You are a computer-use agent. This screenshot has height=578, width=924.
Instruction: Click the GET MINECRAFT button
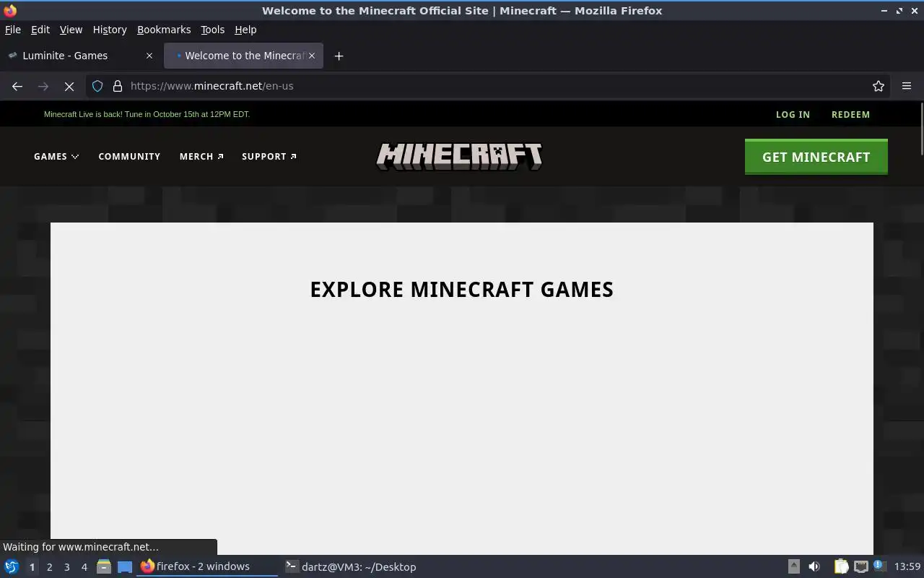click(816, 157)
